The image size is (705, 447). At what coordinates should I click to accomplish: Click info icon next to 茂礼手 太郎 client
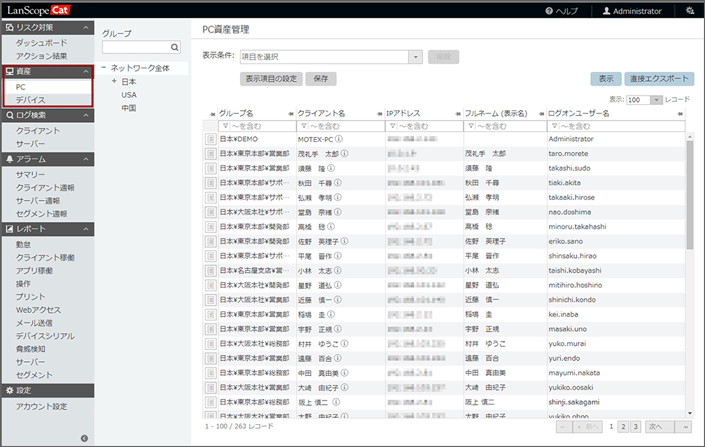click(344, 153)
